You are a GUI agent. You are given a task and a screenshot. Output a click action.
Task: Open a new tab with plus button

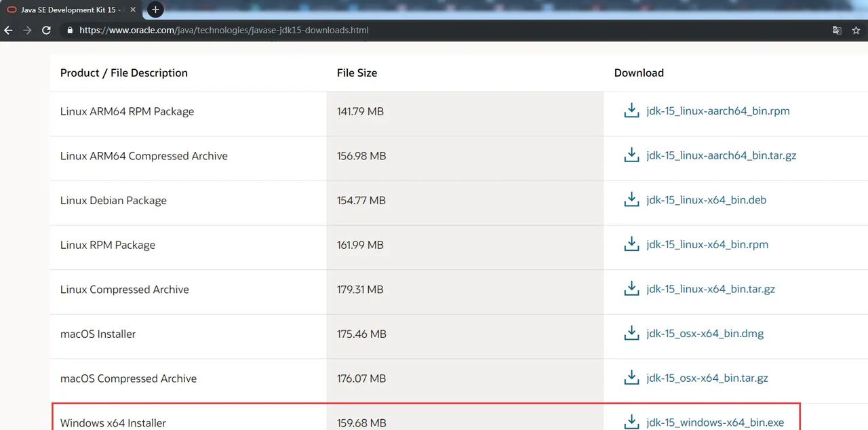pos(155,9)
